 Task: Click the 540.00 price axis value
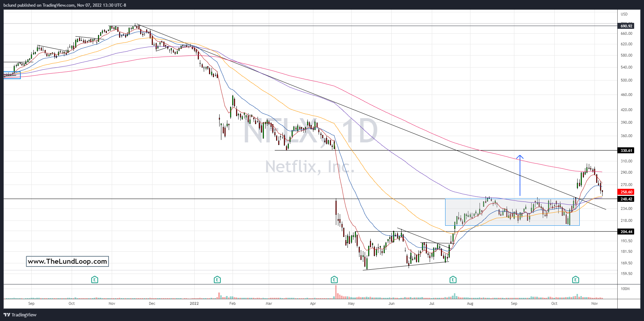(x=626, y=67)
